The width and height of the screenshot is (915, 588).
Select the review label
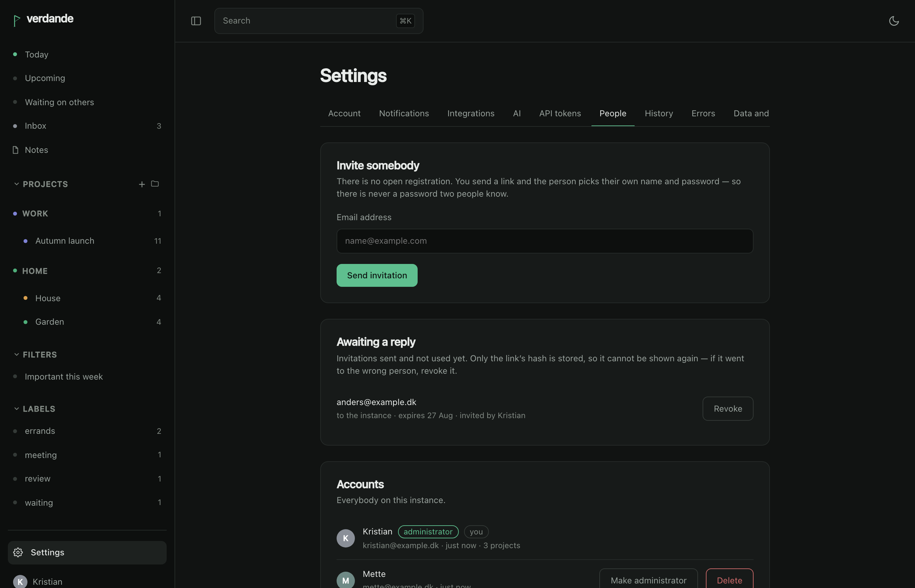(87, 479)
